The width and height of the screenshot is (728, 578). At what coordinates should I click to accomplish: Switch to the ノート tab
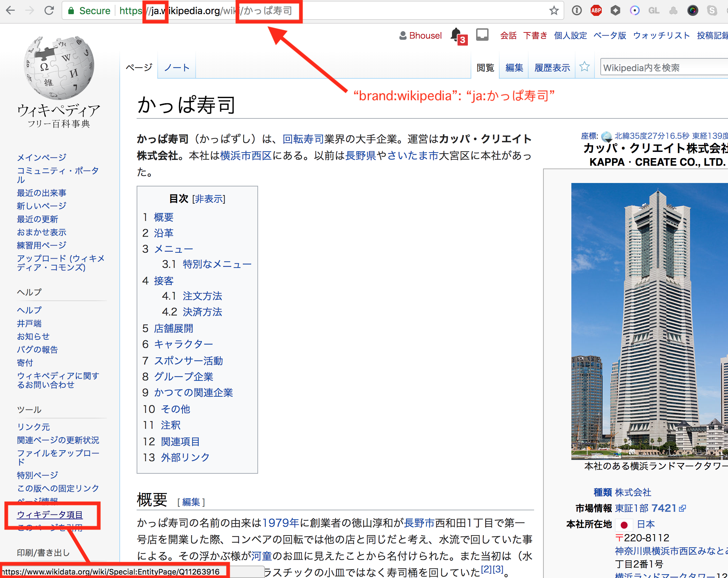pos(177,67)
